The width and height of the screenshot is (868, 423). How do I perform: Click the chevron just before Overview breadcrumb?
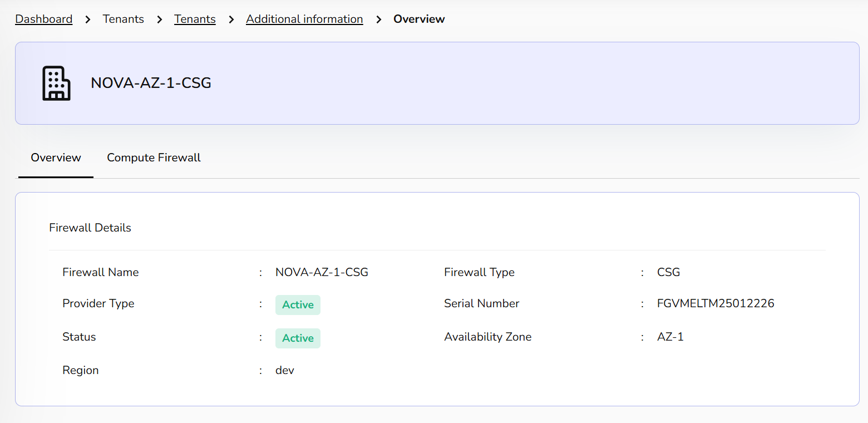point(378,19)
